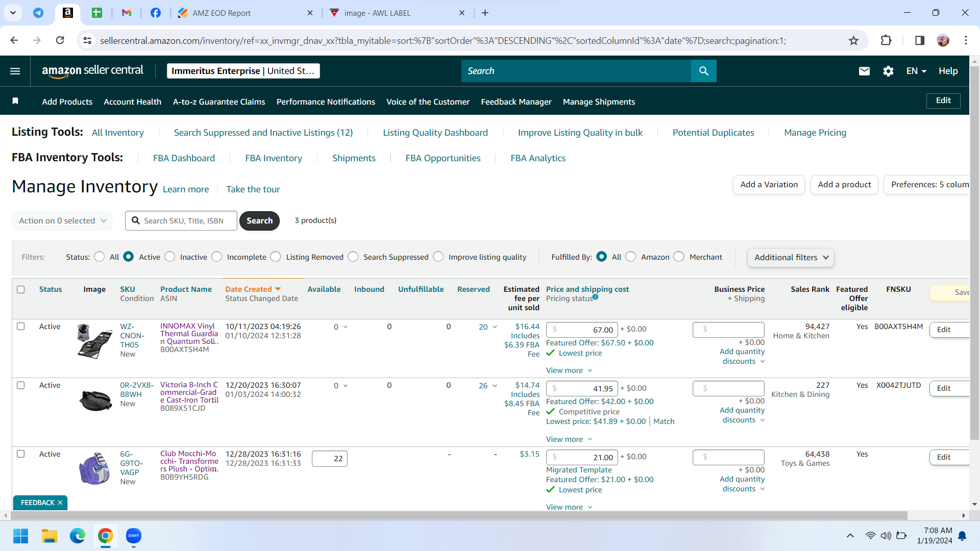Select the Club Mocchi-Mocchi row checkbox
980x551 pixels.
coord(21,454)
